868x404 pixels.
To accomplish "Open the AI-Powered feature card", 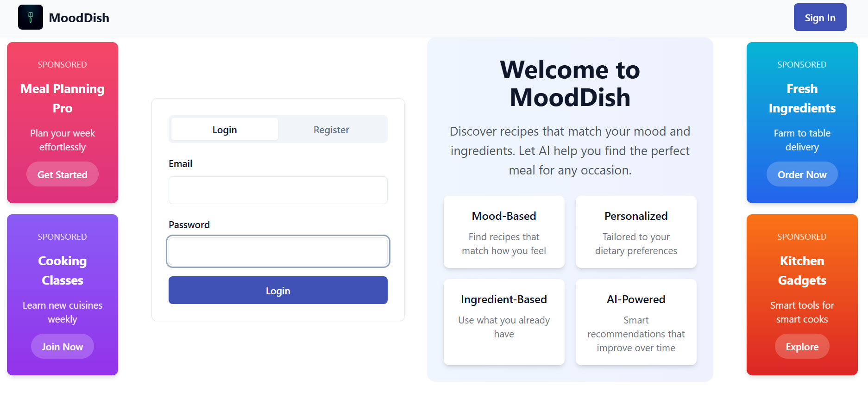I will 636,322.
